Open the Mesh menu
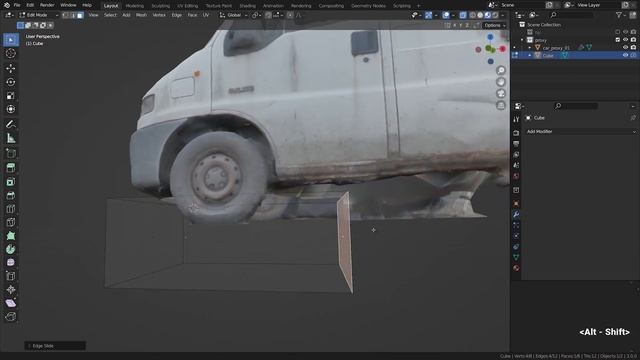Image resolution: width=640 pixels, height=360 pixels. pyautogui.click(x=141, y=15)
